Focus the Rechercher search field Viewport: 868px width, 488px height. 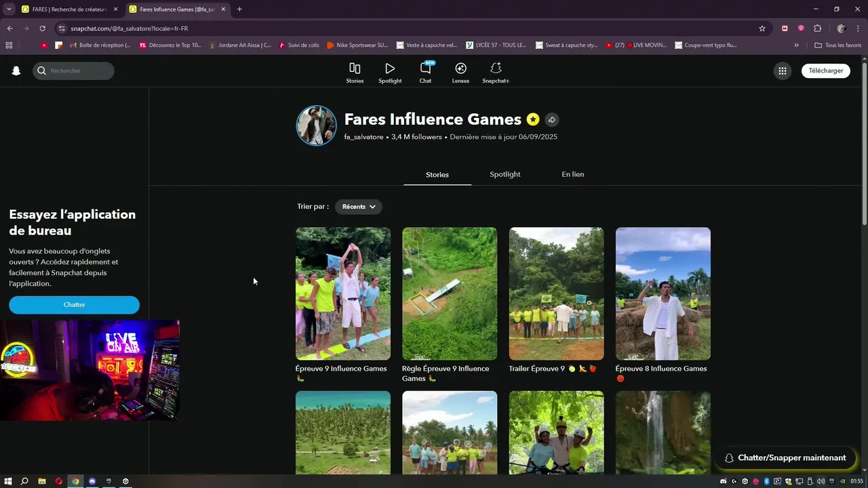coord(73,70)
